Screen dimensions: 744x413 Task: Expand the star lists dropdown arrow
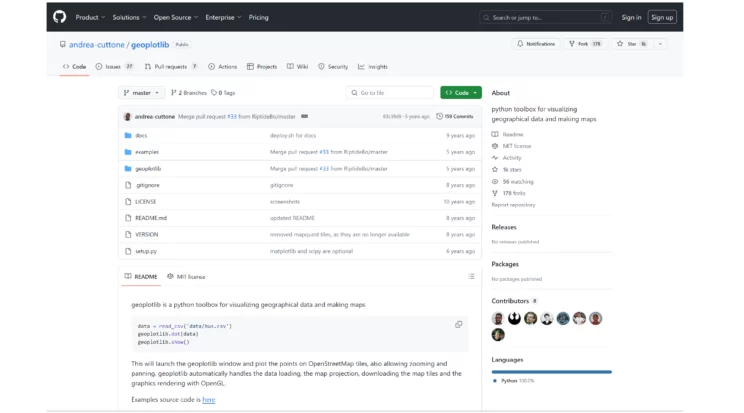[660, 44]
